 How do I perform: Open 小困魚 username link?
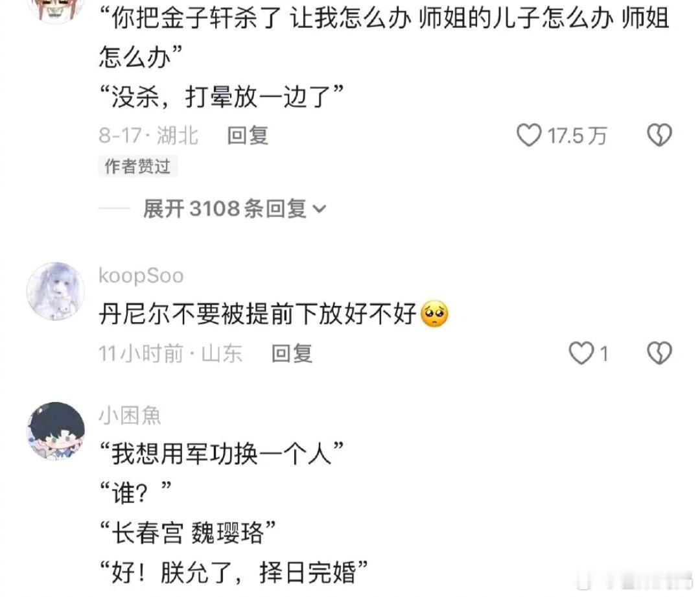130,416
